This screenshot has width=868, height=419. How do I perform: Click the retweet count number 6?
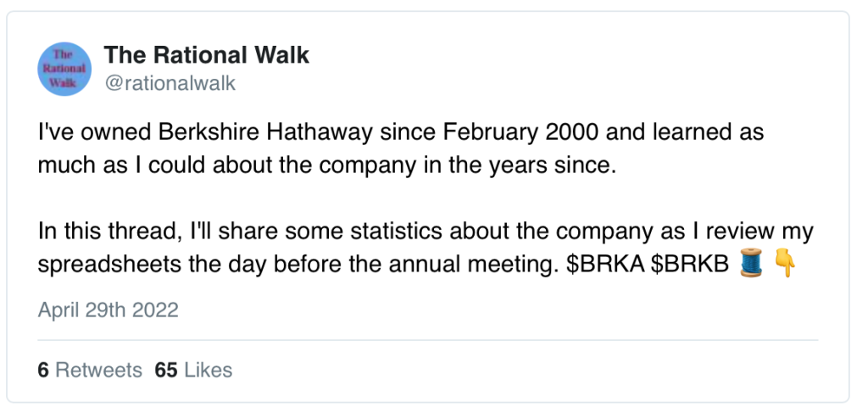click(x=42, y=371)
